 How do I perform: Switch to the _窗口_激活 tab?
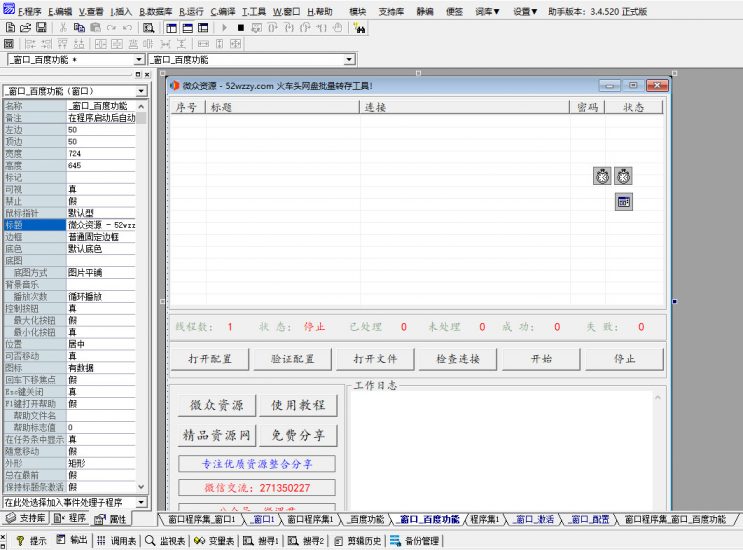pos(533,519)
